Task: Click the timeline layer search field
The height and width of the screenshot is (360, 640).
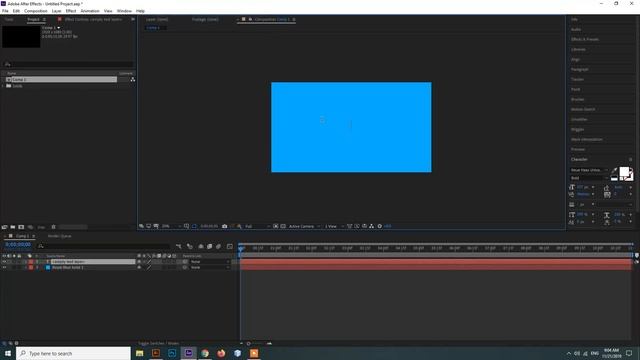Action: point(103,246)
